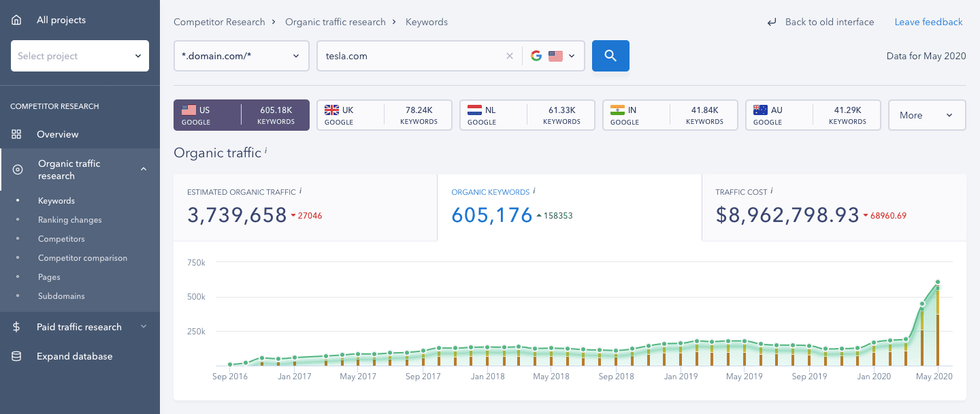980x414 pixels.
Task: Open Pages in sidebar
Action: (x=49, y=277)
